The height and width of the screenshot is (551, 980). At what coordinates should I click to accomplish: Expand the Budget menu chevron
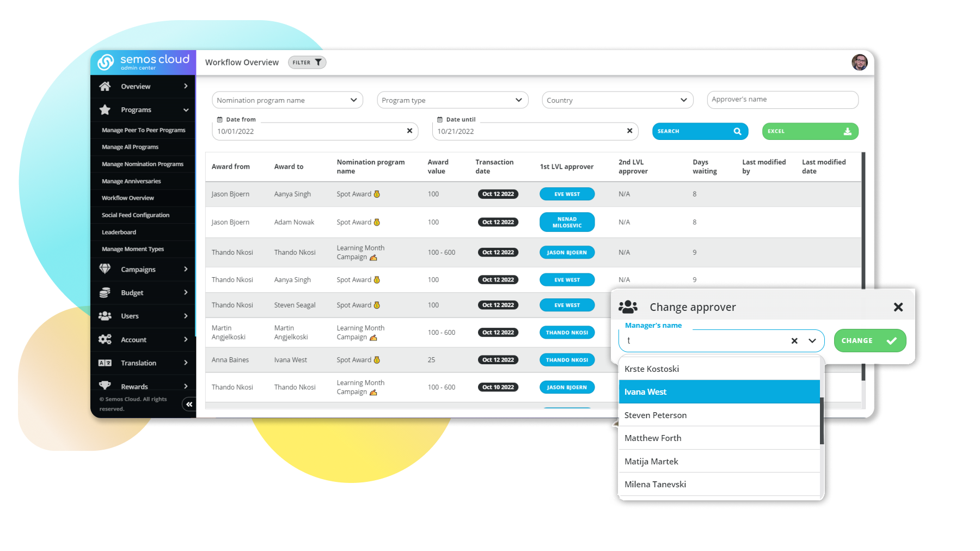[186, 292]
